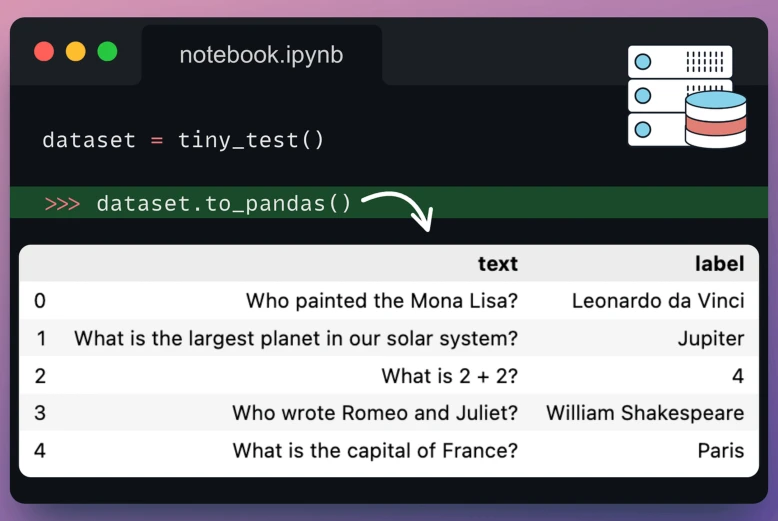
Task: Click the top server rack unit
Action: tap(680, 62)
